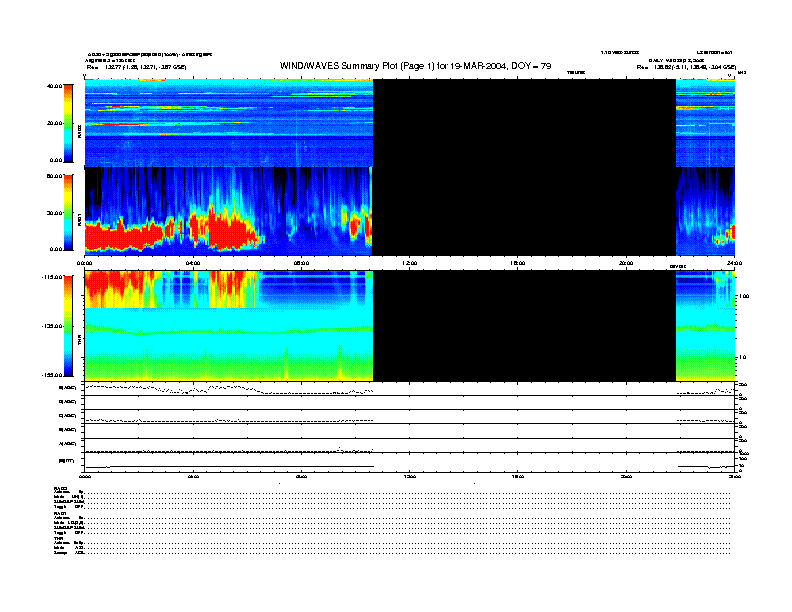Select the RAD2 spectrogram panel before the gap

click(228, 123)
